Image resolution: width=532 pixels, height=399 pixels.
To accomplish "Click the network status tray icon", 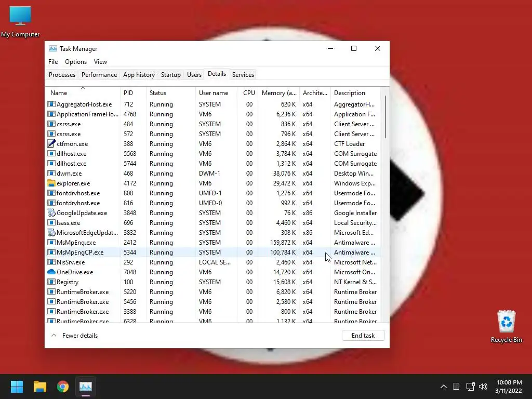I will pyautogui.click(x=470, y=387).
